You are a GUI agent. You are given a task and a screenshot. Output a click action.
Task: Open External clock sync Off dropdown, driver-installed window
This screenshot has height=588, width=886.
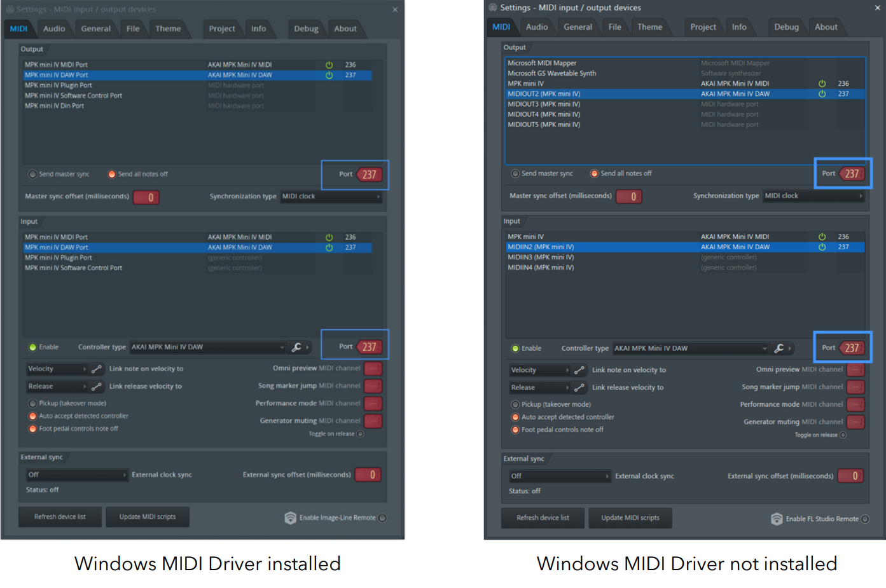(76, 475)
